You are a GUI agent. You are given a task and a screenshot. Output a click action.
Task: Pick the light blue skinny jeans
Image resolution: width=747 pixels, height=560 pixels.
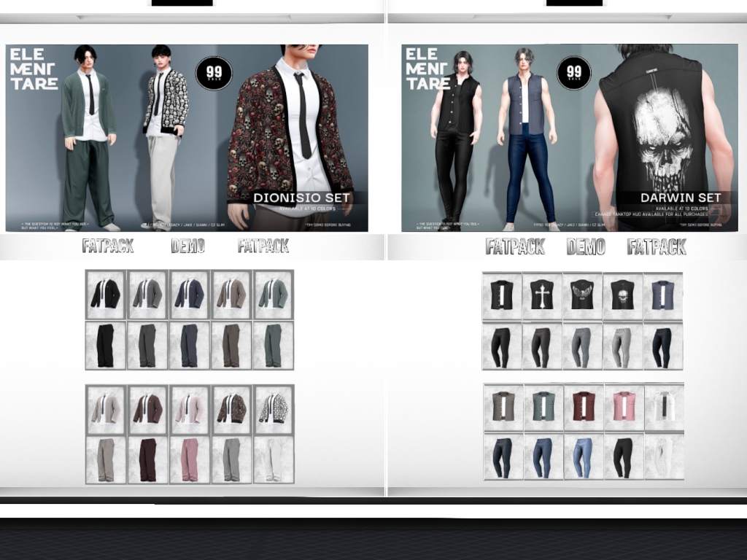584,457
